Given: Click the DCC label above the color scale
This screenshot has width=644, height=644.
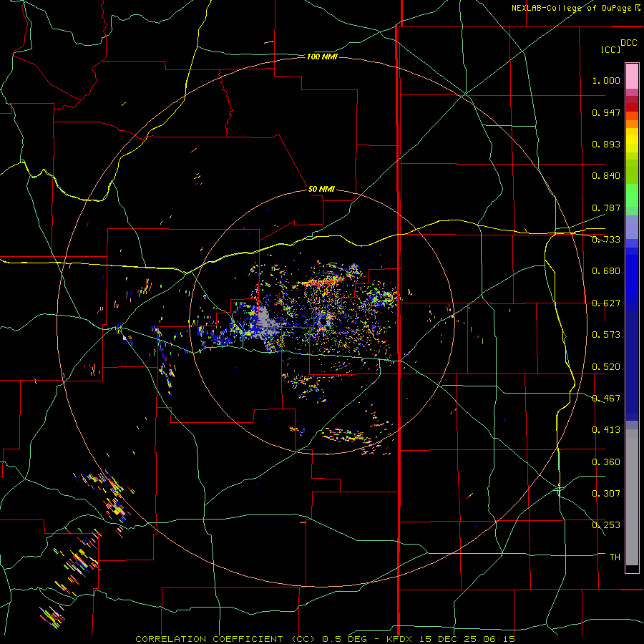Looking at the screenshot, I should click(629, 43).
